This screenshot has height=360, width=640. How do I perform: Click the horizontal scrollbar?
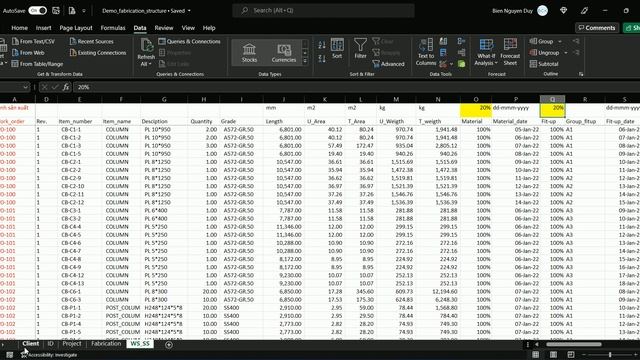pyautogui.click(x=573, y=344)
